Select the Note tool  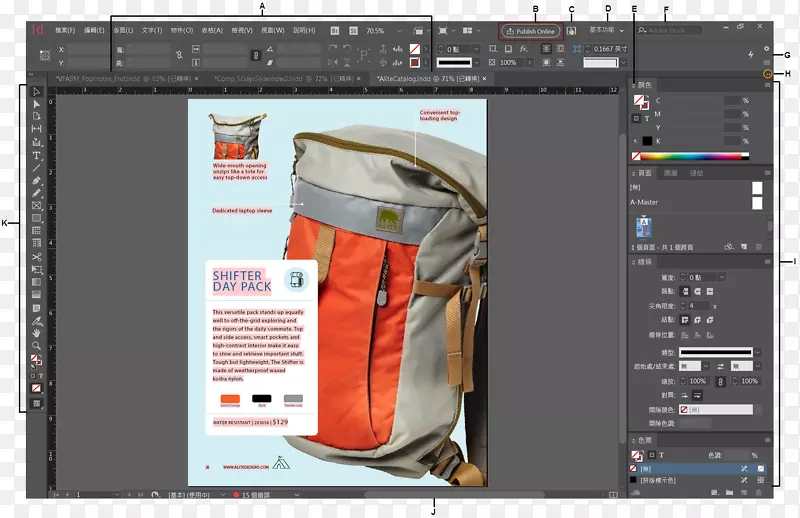tap(36, 308)
